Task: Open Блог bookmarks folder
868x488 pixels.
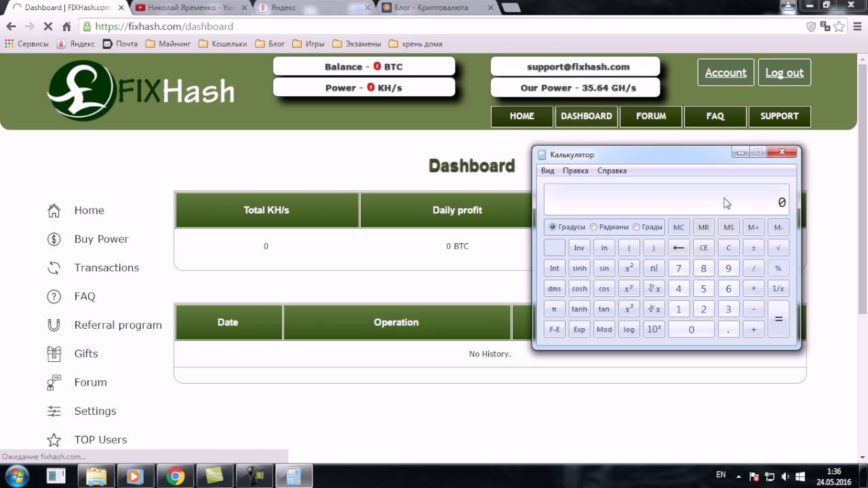Action: [270, 43]
